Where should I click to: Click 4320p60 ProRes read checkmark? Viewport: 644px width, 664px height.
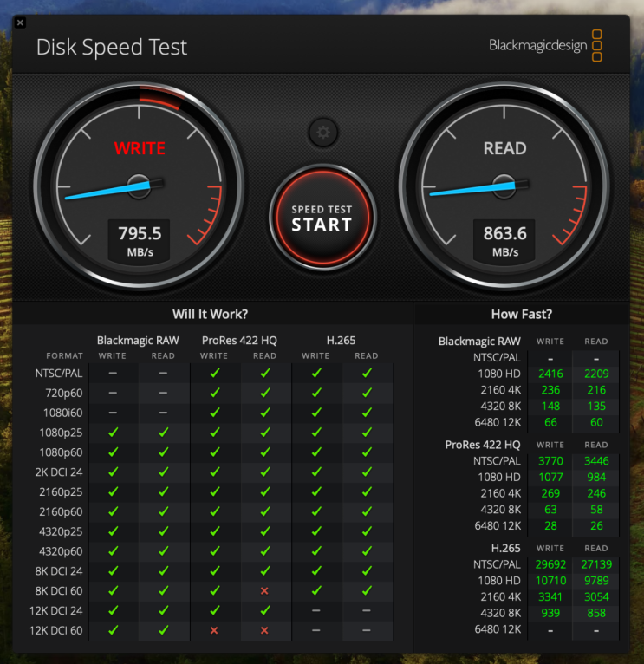265,551
